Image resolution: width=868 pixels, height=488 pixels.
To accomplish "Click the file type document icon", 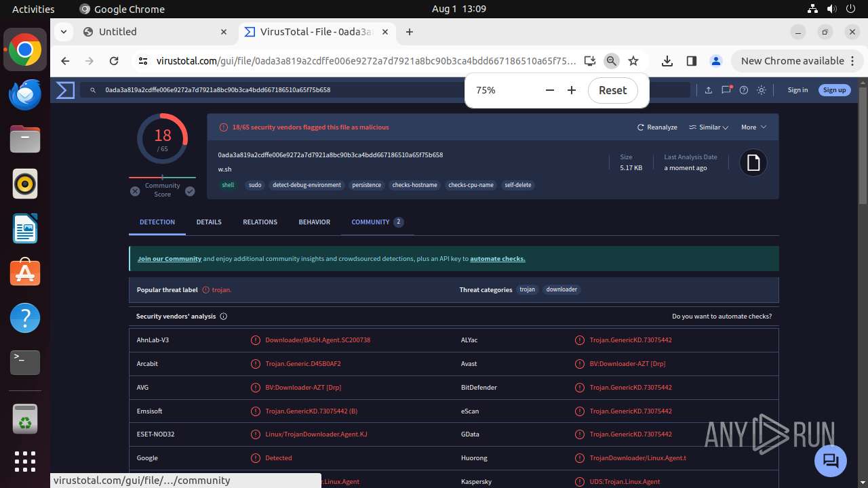I will 753,163.
